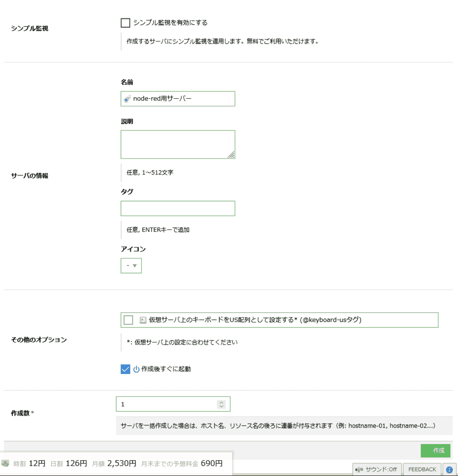This screenshot has height=476, width=458.
Task: Click the money icon beside 時割
Action: click(5, 464)
